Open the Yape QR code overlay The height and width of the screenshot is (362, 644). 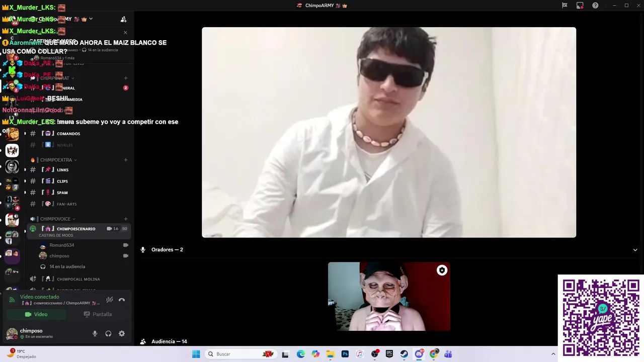[601, 318]
